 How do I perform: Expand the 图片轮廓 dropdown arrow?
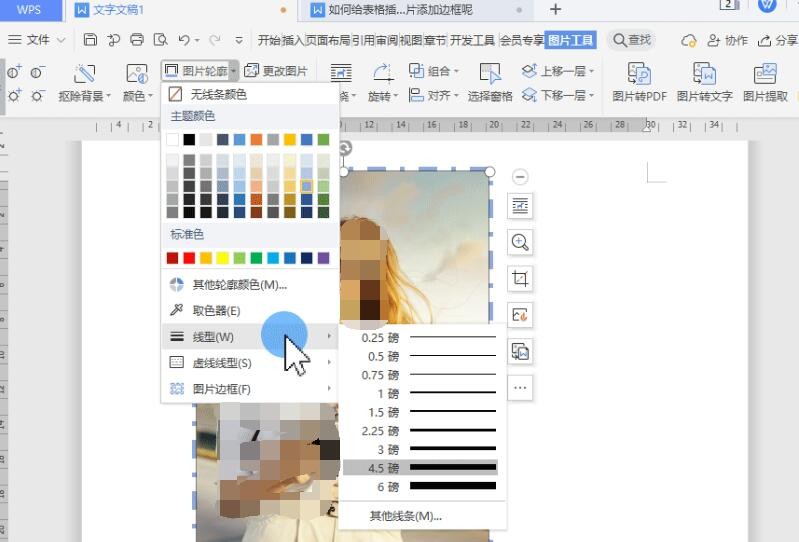233,71
